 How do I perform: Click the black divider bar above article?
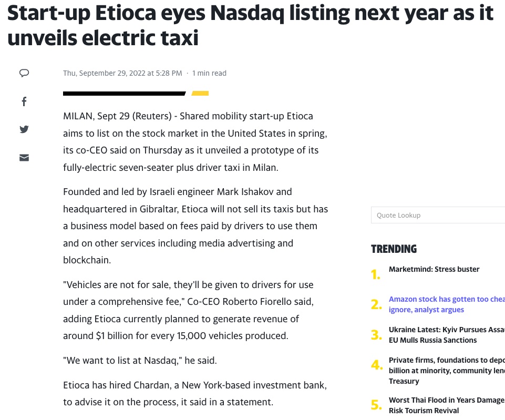[x=125, y=94]
